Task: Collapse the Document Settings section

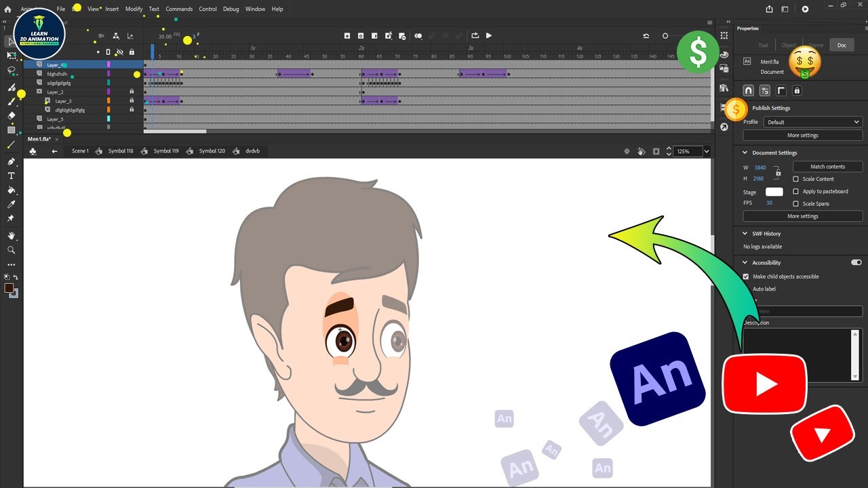Action: click(745, 152)
